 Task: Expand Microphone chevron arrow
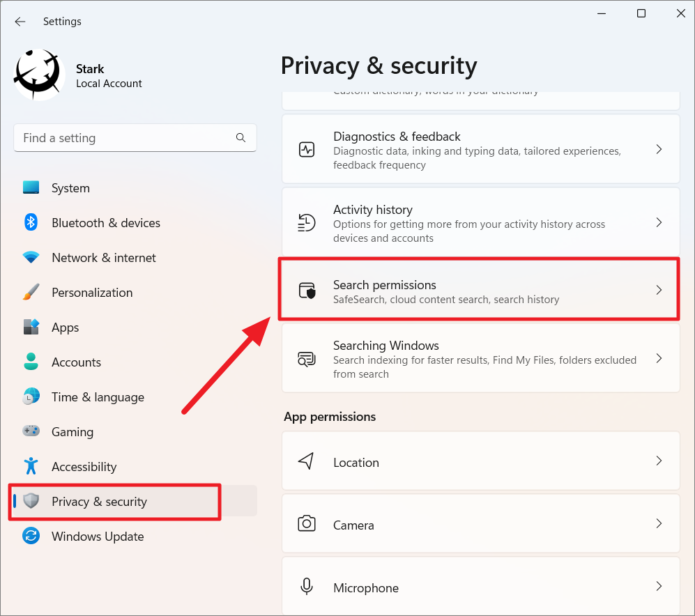pyautogui.click(x=659, y=586)
